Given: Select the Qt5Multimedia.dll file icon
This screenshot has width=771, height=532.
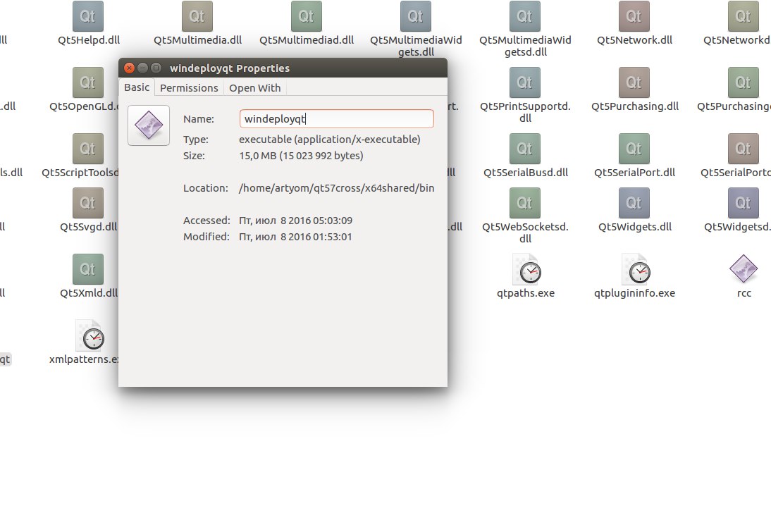Looking at the screenshot, I should click(x=197, y=16).
